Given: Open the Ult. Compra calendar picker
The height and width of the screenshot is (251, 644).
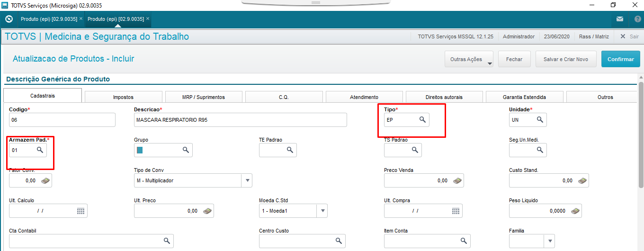Looking at the screenshot, I should pos(456,211).
